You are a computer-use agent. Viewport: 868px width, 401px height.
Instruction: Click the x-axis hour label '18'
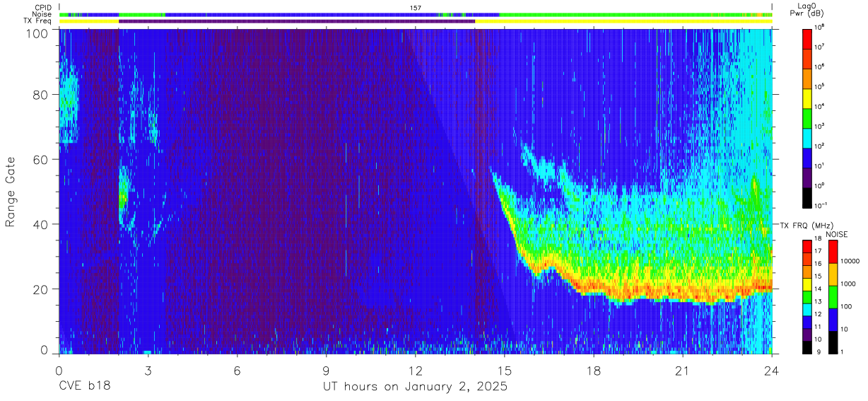594,371
